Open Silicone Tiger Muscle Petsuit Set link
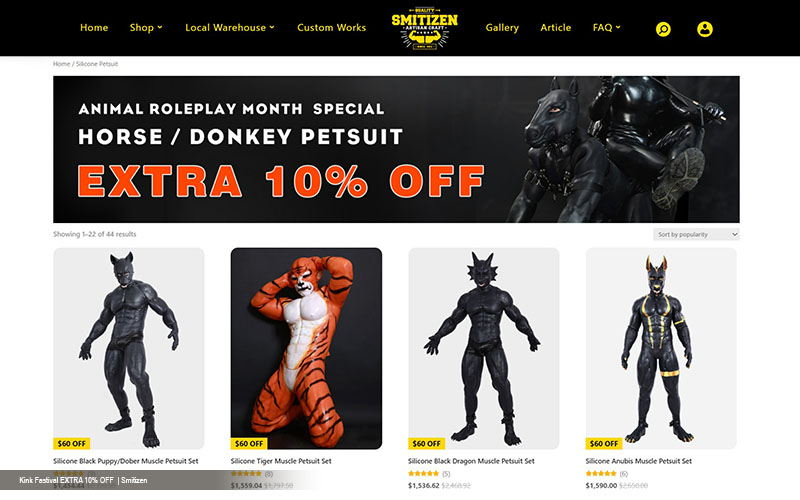800x500 pixels. 281,461
